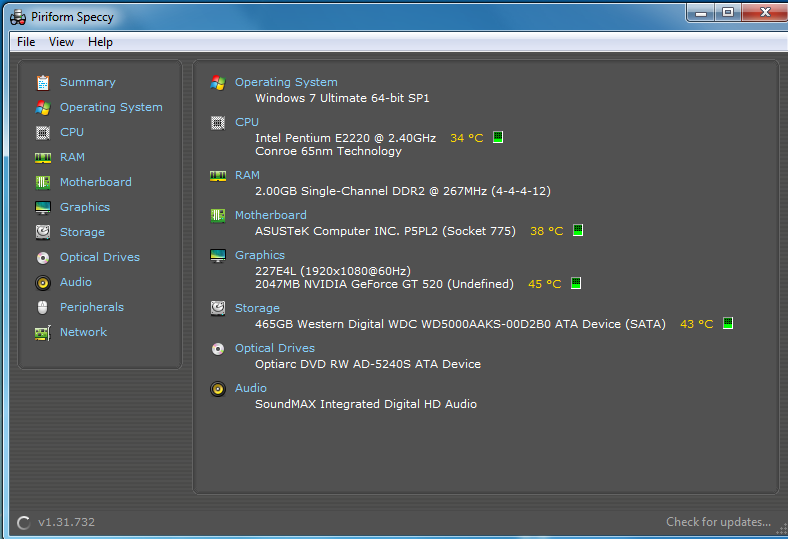Screen dimensions: 788x539
Task: Click the Motherboard icon in summary panel
Action: [x=218, y=215]
